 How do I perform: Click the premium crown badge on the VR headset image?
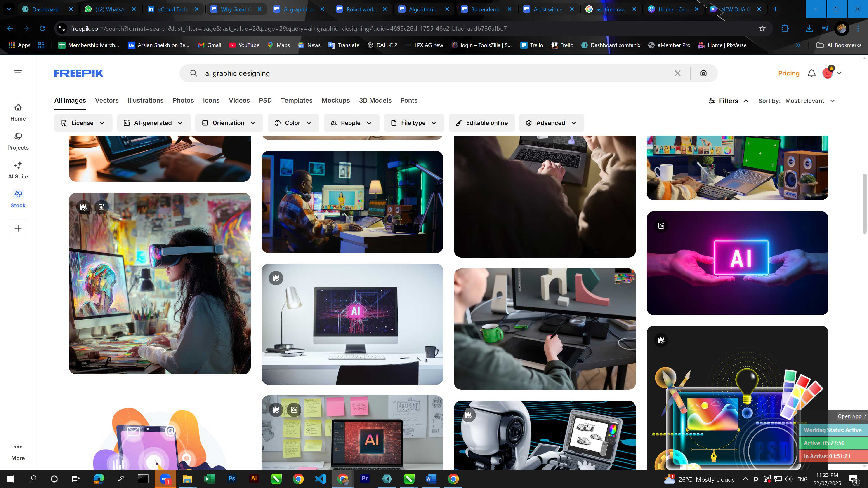(x=84, y=207)
